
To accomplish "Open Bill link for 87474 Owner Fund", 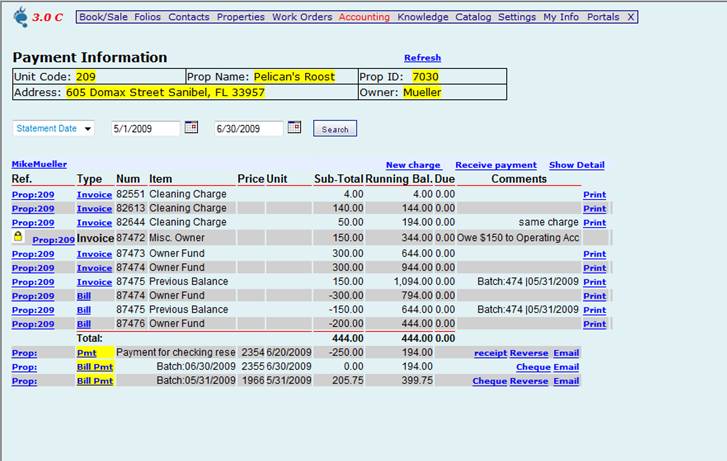I will tap(83, 296).
